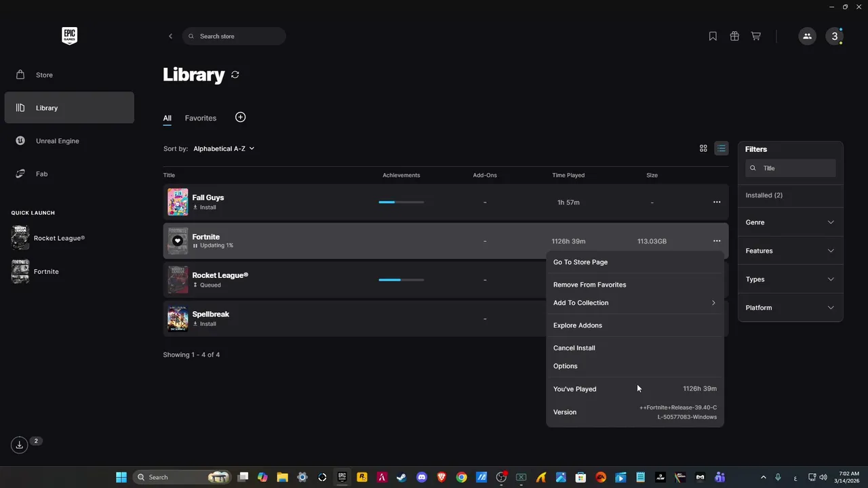The width and height of the screenshot is (868, 488).
Task: Install Fall Guys via its Install link
Action: (205, 207)
